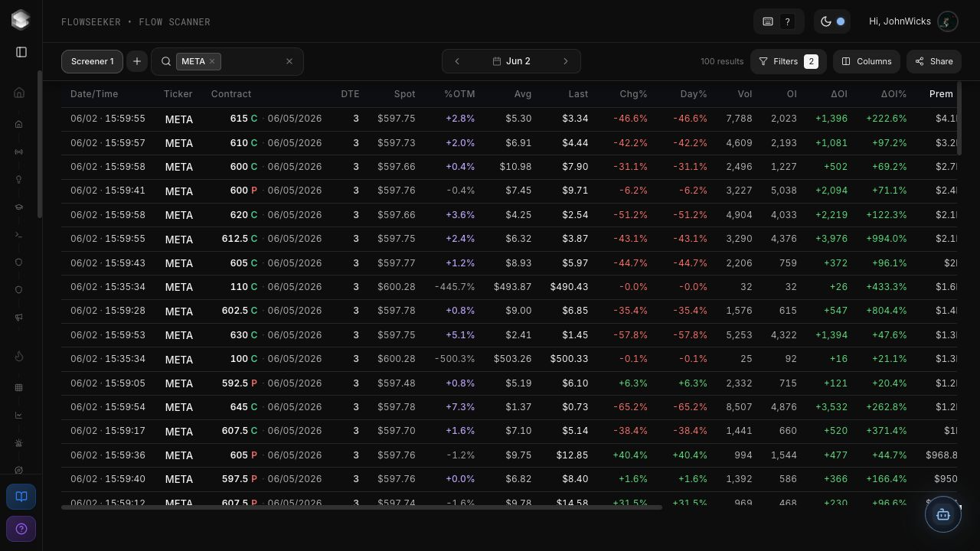The image size is (980, 551).
Task: Open the small house icon in sidebar
Action: [19, 124]
